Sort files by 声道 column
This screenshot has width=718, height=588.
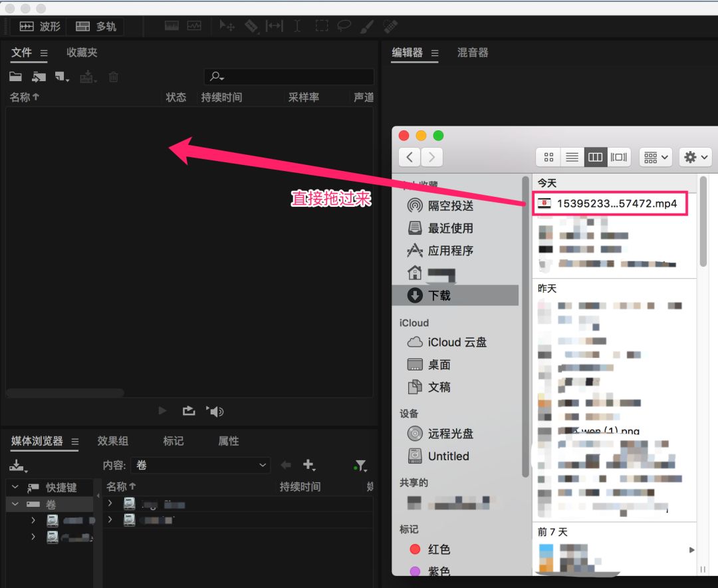(x=364, y=97)
